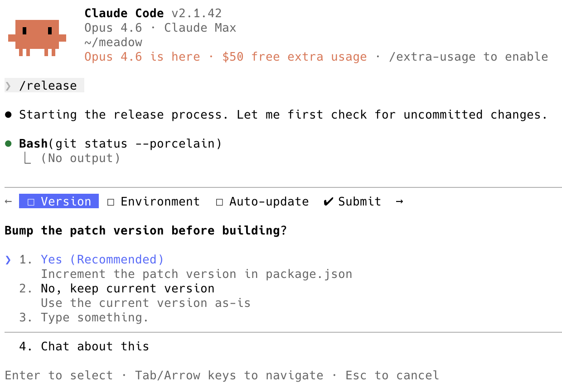The width and height of the screenshot is (562, 392).
Task: Click the /extra-usage to enable text
Action: (x=468, y=57)
